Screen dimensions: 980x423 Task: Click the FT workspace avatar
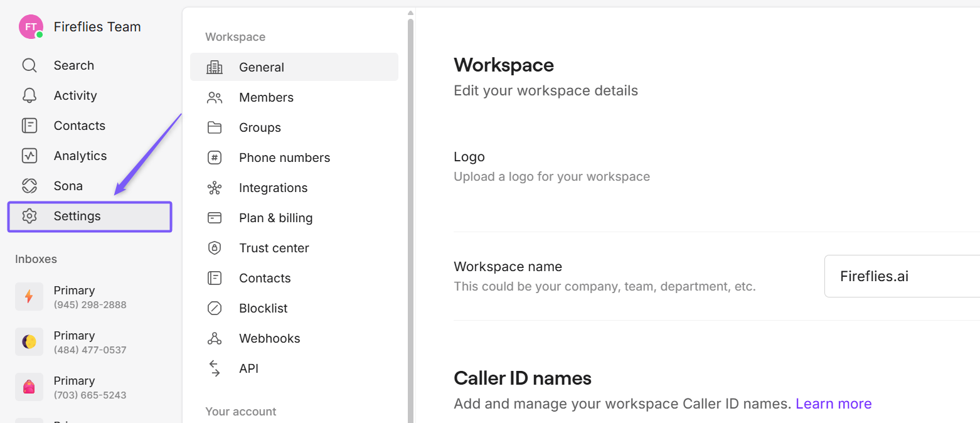click(x=31, y=27)
